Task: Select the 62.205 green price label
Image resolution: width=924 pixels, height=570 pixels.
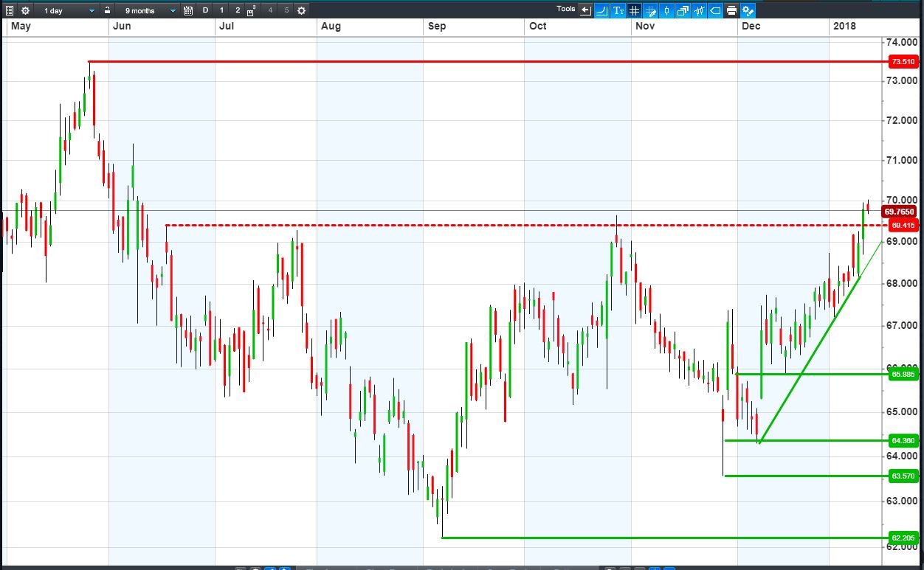Action: (903, 538)
